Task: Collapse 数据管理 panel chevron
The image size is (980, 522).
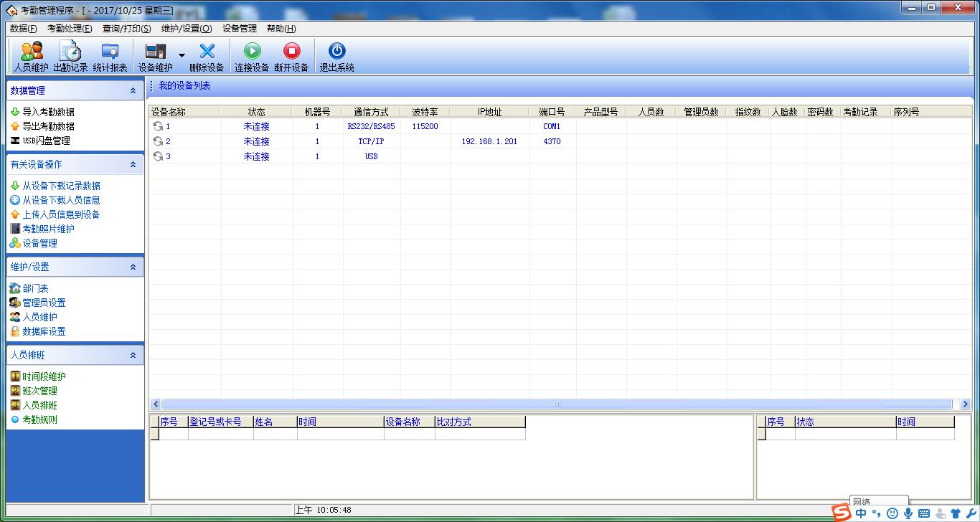Action: (133, 91)
